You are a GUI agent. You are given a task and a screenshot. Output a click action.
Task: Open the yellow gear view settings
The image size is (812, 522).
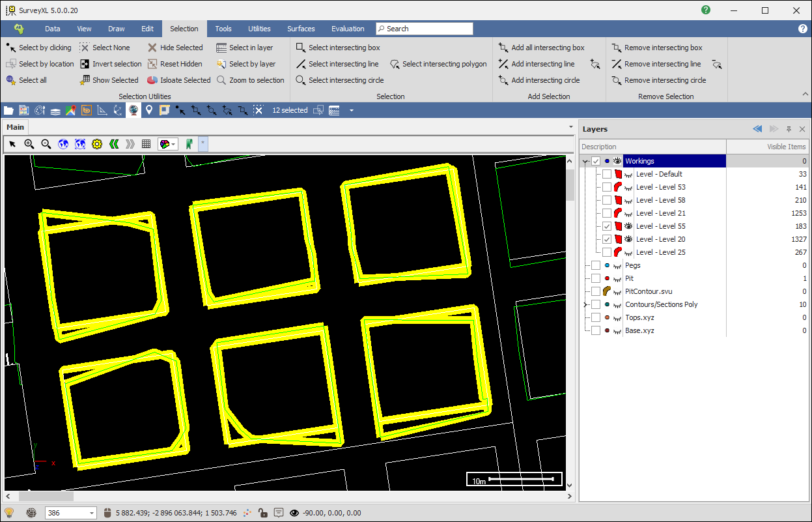coord(97,144)
